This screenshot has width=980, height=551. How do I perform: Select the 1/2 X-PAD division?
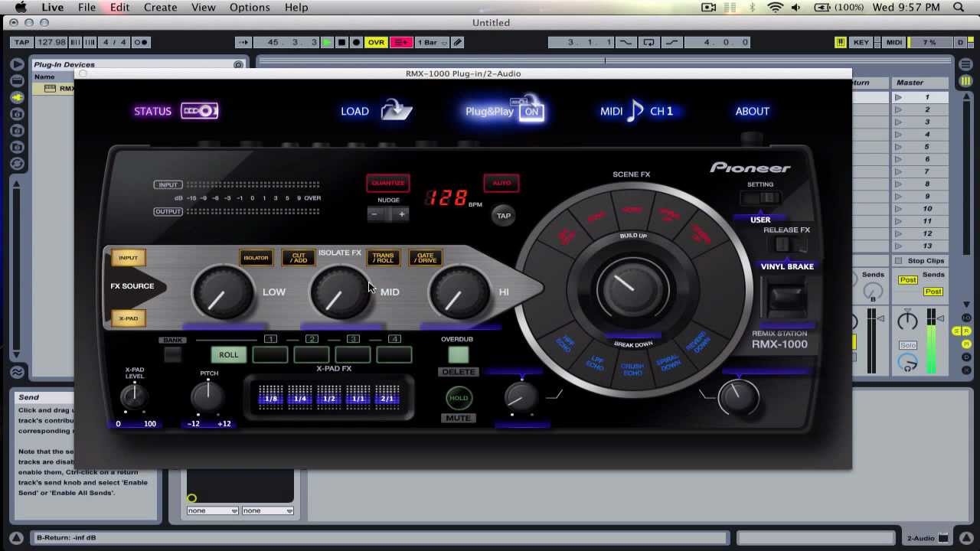click(x=328, y=398)
